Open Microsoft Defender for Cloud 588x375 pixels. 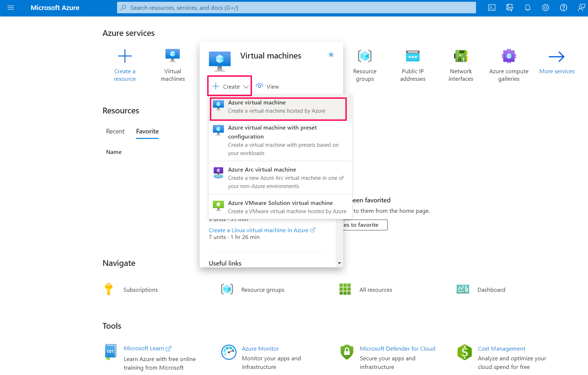click(397, 348)
